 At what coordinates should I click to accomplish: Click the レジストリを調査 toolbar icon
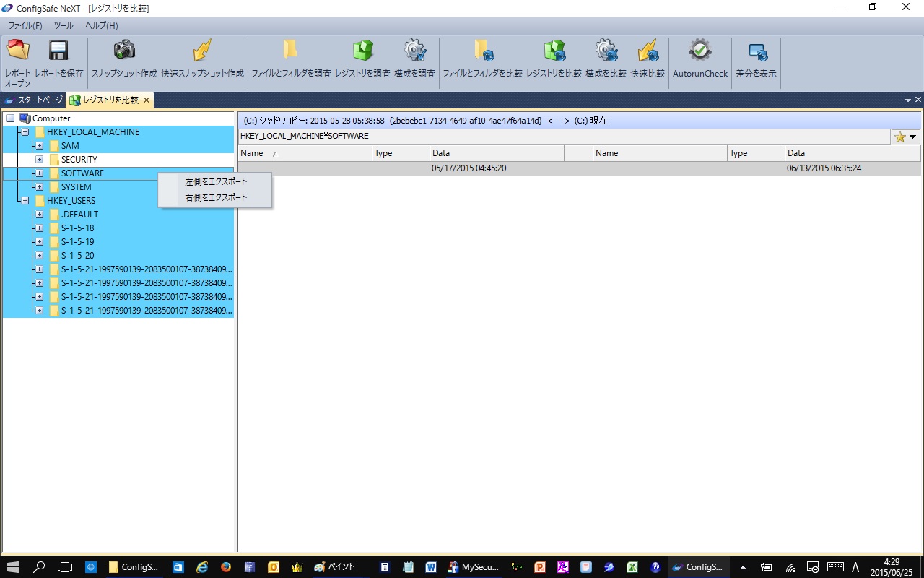(x=362, y=51)
